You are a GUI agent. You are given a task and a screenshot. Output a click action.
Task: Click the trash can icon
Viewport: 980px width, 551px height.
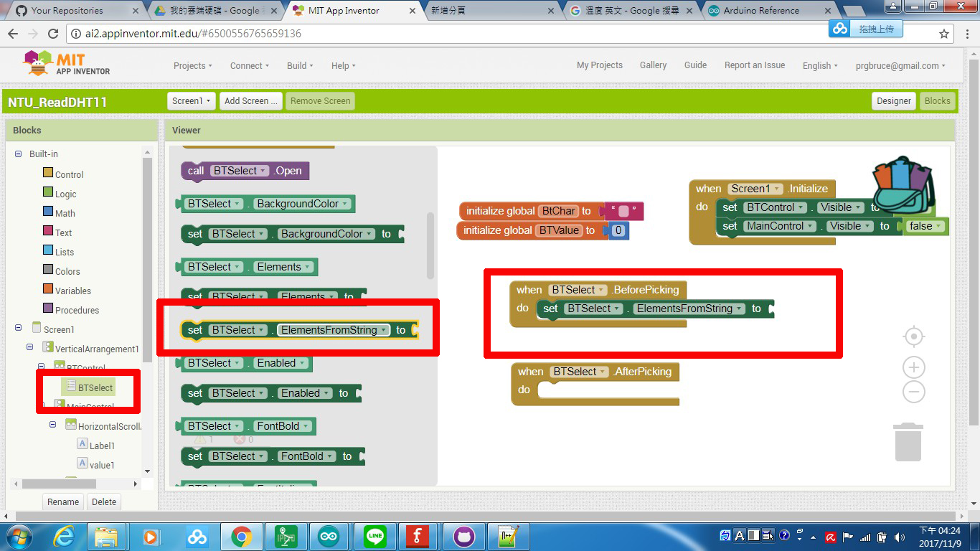click(908, 441)
